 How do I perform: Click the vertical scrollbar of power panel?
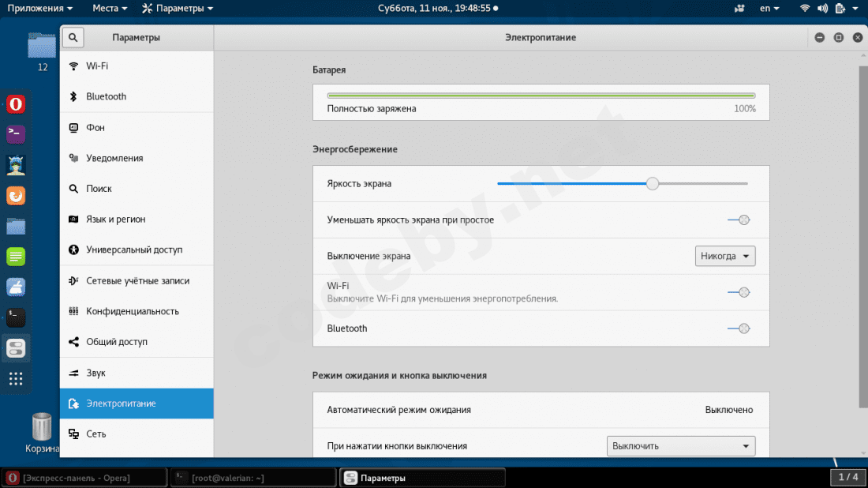coord(863,235)
